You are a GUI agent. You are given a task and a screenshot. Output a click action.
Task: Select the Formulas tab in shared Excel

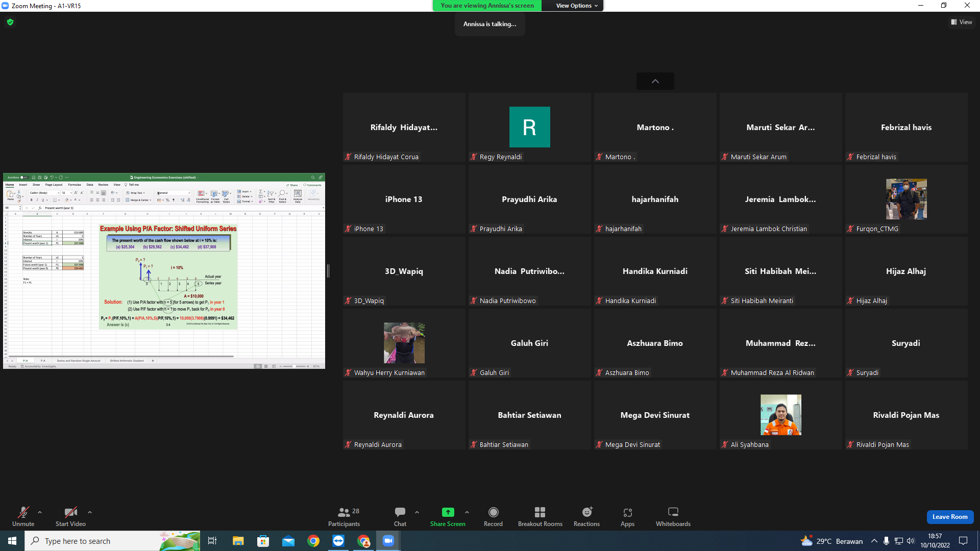coord(75,185)
